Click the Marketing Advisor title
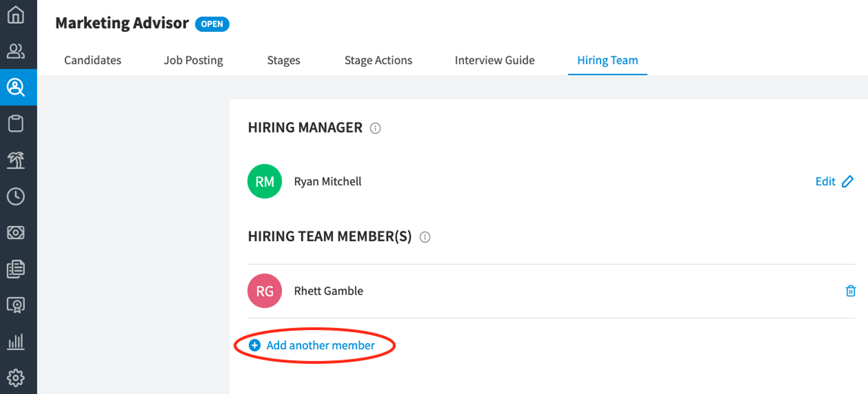The width and height of the screenshot is (868, 394). tap(122, 23)
